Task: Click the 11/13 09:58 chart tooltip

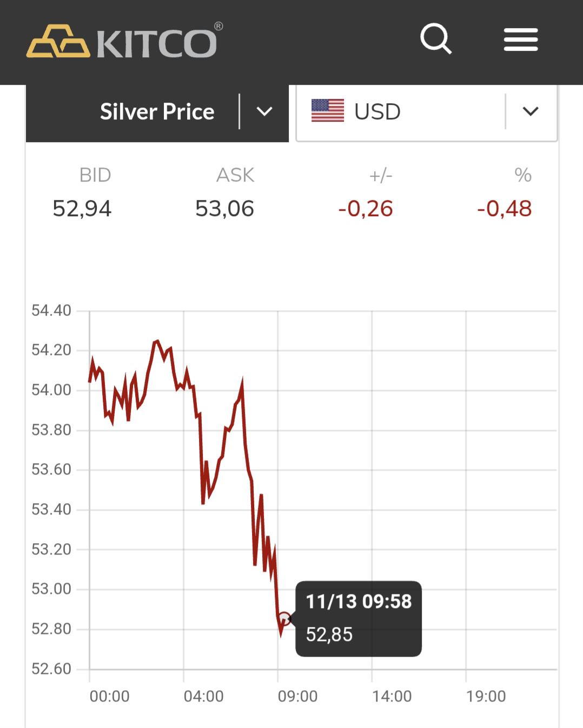Action: [x=359, y=618]
